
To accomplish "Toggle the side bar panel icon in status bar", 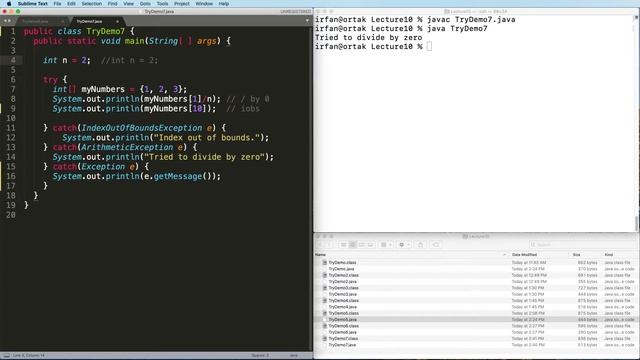I will (6, 356).
